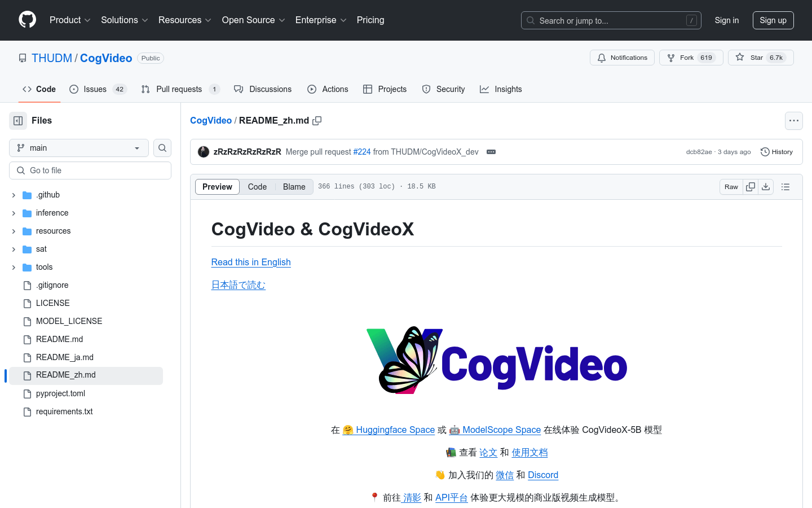Fork the CogVideo repository

691,58
